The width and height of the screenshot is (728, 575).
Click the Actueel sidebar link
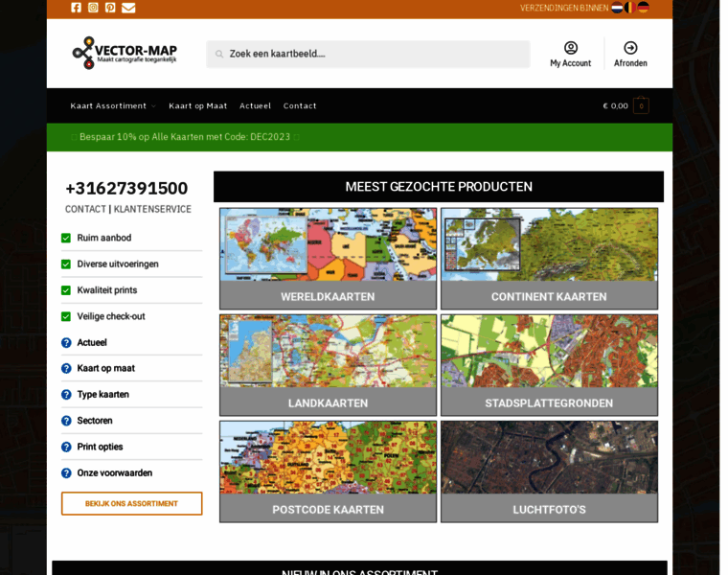point(92,343)
